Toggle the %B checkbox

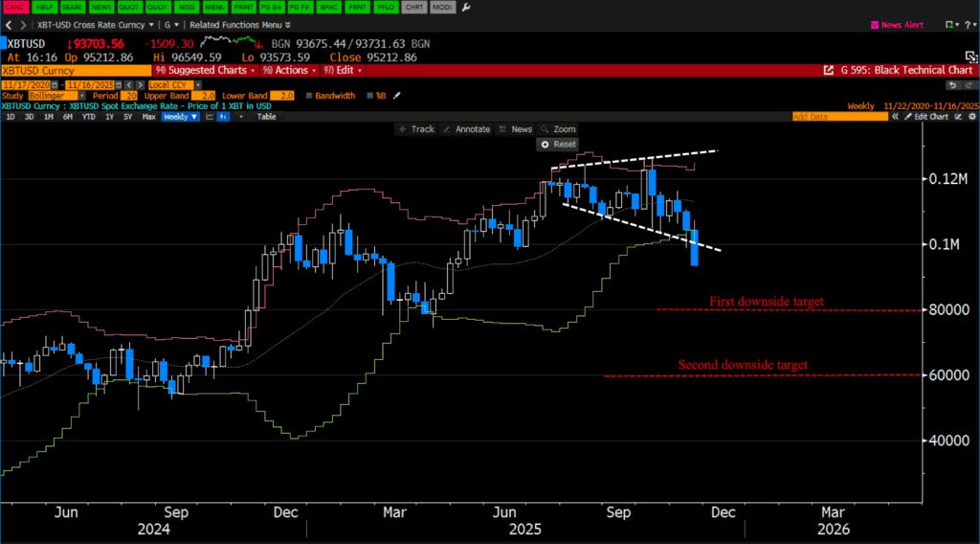click(x=370, y=96)
